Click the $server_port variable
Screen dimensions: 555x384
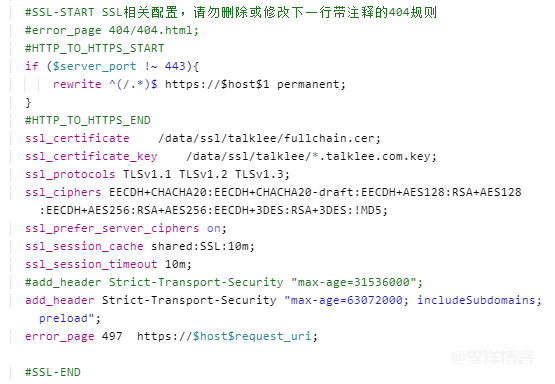point(95,66)
